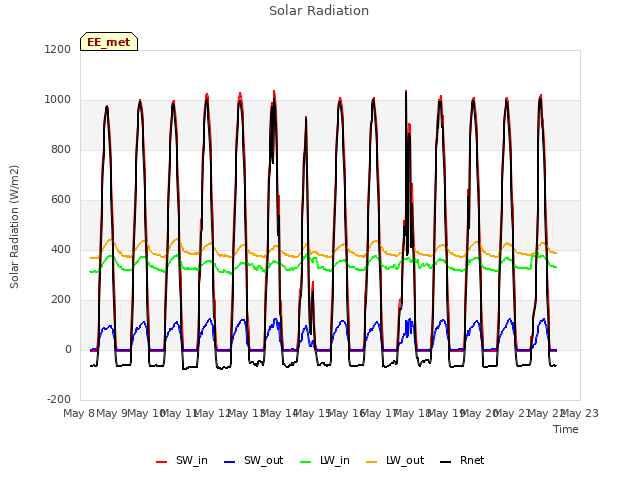
Task: Toggle the SW_out legend entry
Action: (253, 461)
